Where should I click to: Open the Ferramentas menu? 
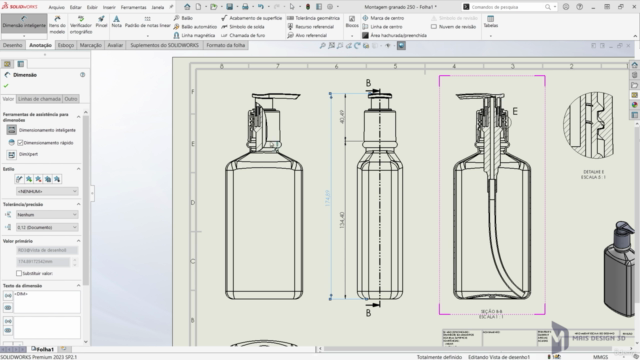133,7
